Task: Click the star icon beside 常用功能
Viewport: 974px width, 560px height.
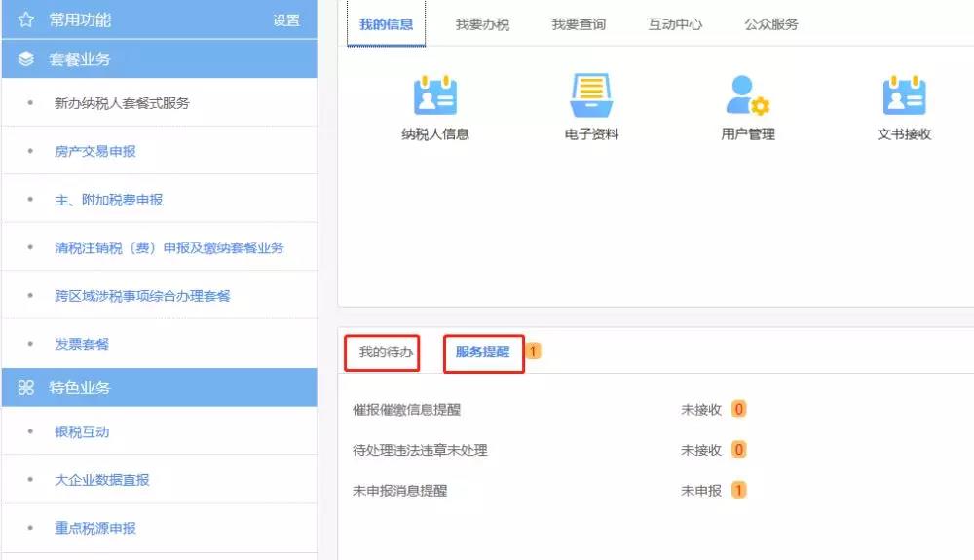Action: tap(26, 19)
